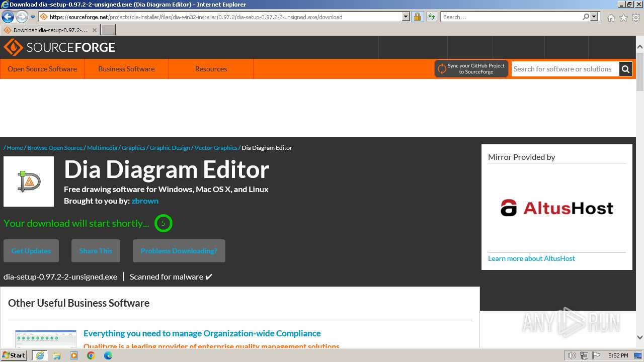Open the Business Software menu
644x362 pixels.
click(x=126, y=69)
